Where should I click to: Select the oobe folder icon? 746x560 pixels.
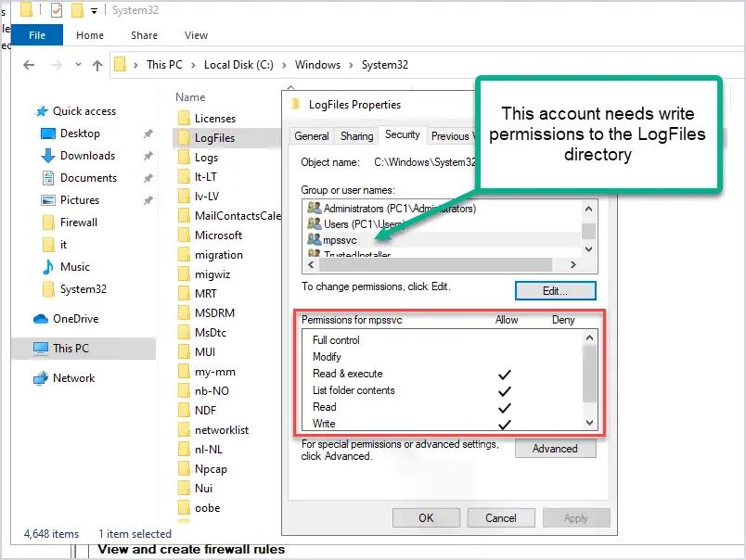click(x=183, y=508)
